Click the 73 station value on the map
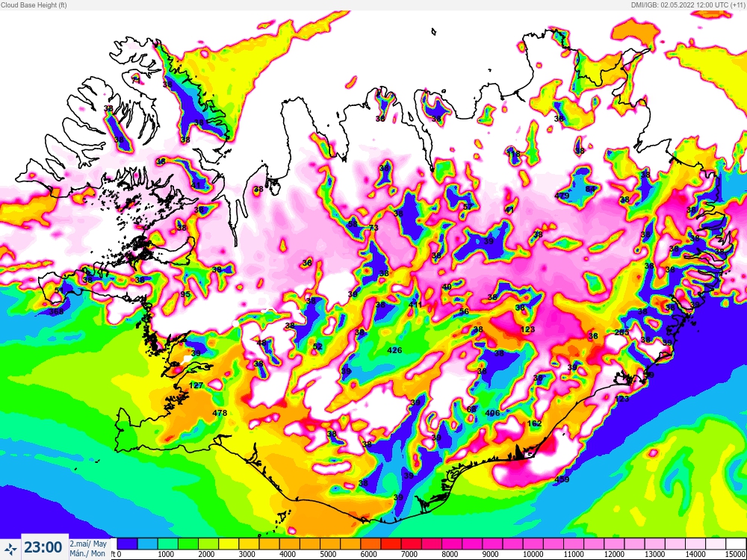 pyautogui.click(x=373, y=228)
